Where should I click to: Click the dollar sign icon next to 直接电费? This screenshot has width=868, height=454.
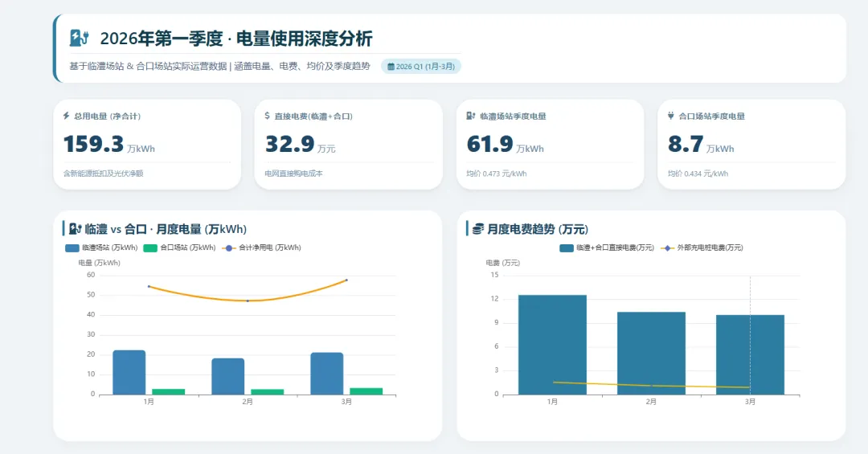pyautogui.click(x=268, y=116)
